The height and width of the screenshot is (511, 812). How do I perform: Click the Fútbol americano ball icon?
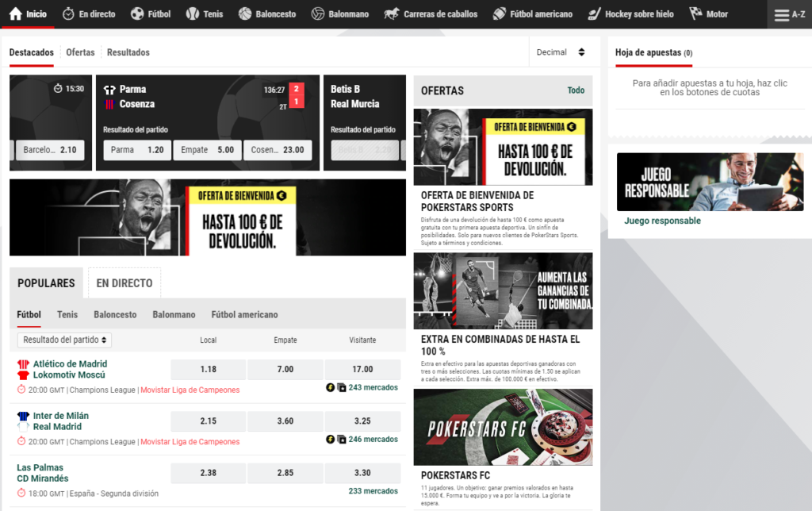(500, 14)
